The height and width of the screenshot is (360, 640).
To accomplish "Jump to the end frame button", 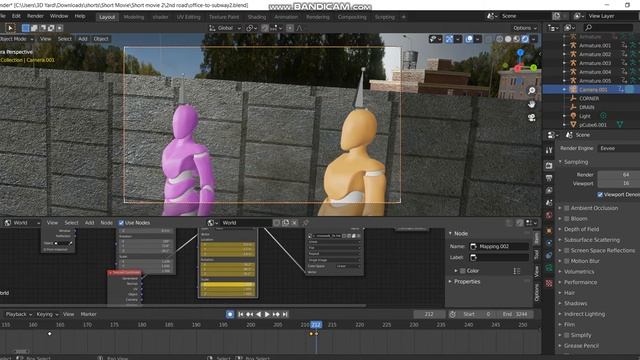I will click(285, 314).
